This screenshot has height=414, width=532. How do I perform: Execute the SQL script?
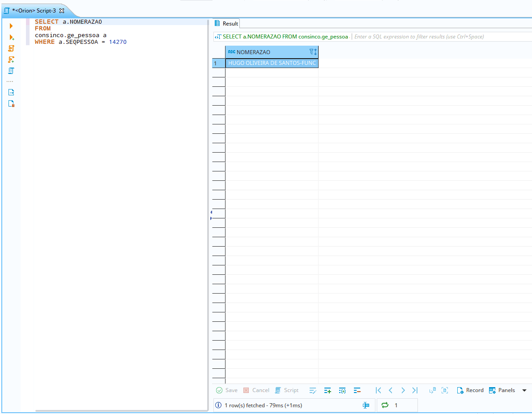point(11,48)
